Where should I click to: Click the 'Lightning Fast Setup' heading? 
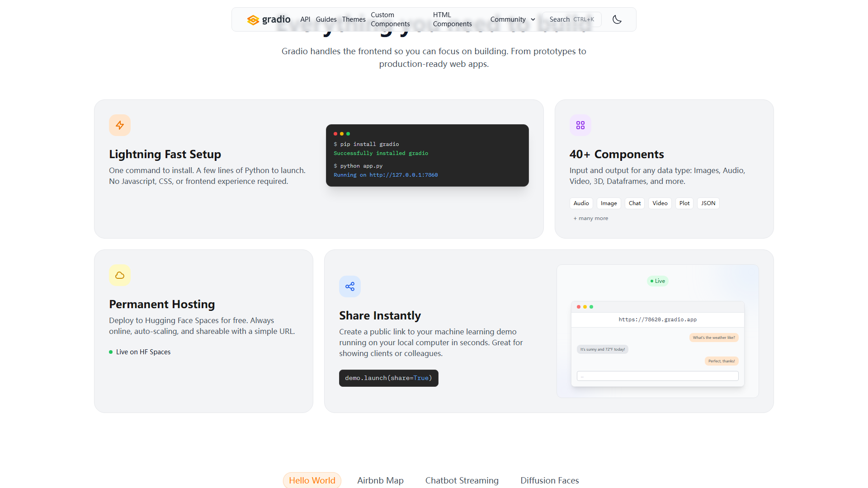[x=165, y=154]
